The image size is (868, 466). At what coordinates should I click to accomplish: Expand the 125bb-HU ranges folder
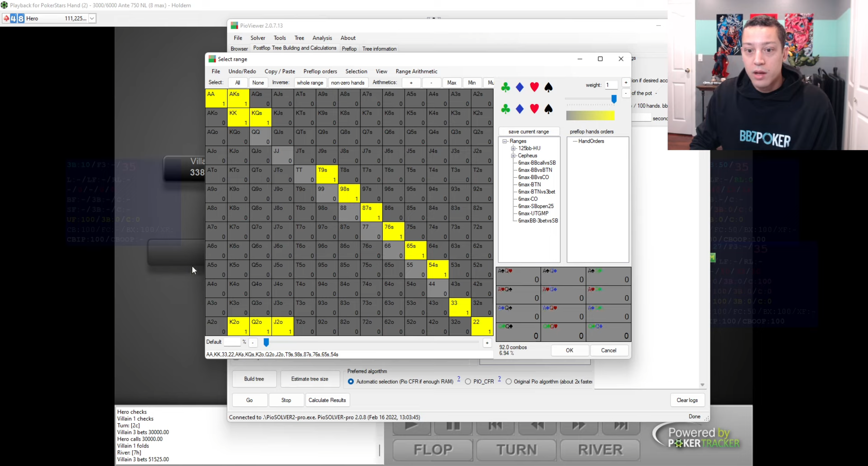click(513, 148)
